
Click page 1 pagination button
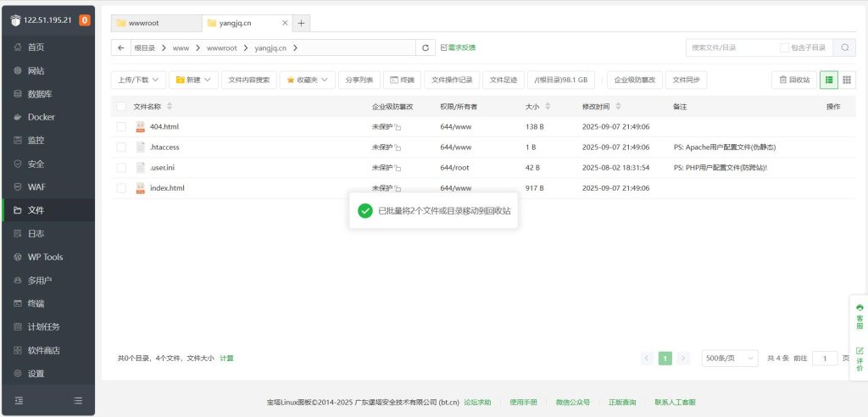click(x=665, y=359)
